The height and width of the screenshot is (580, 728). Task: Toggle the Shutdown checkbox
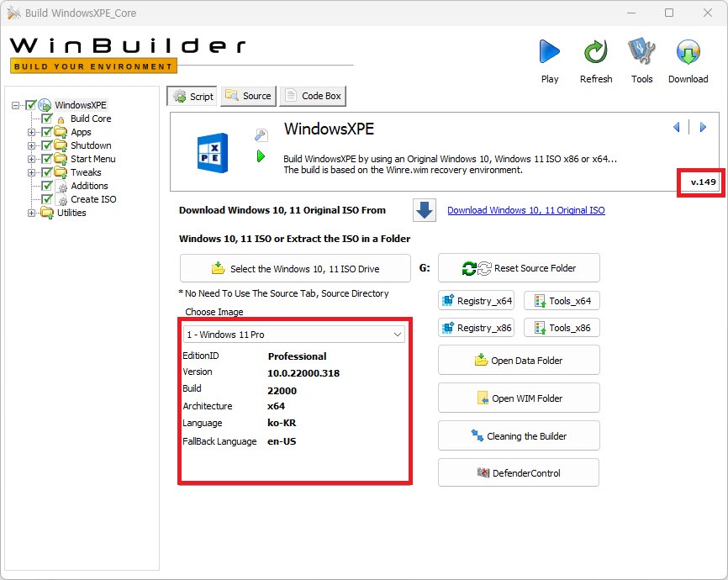(47, 145)
